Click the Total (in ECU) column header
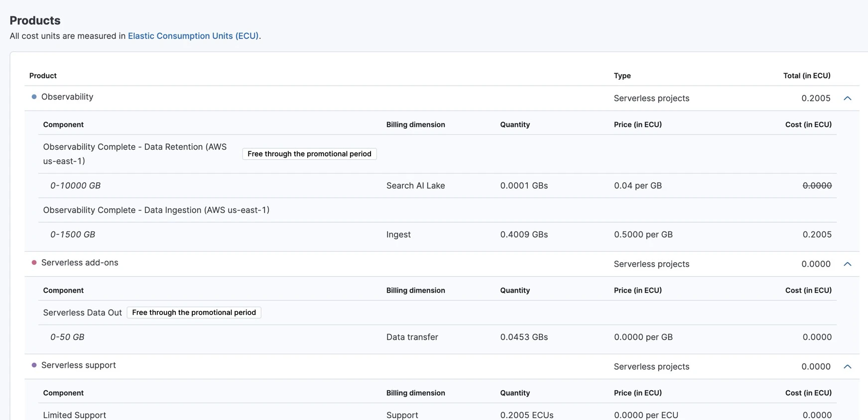The width and height of the screenshot is (868, 420). (807, 76)
